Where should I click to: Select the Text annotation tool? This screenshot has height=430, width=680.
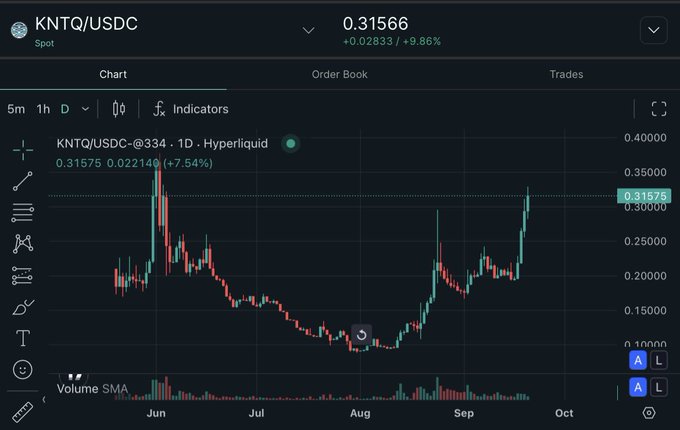(23, 338)
